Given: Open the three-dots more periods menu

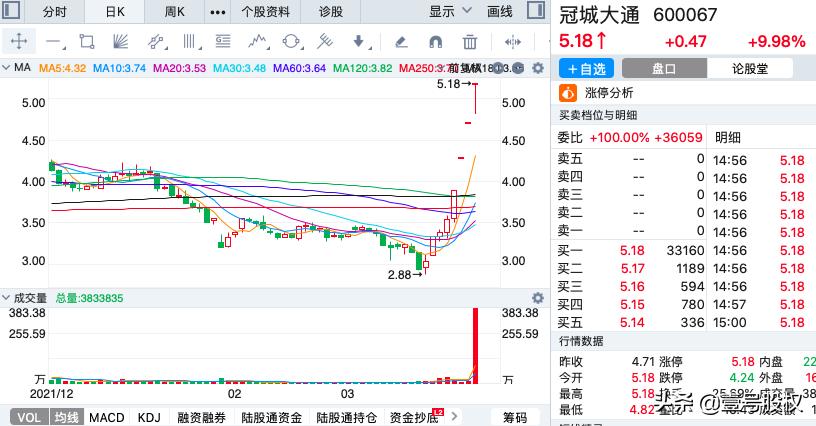Looking at the screenshot, I should point(218,12).
